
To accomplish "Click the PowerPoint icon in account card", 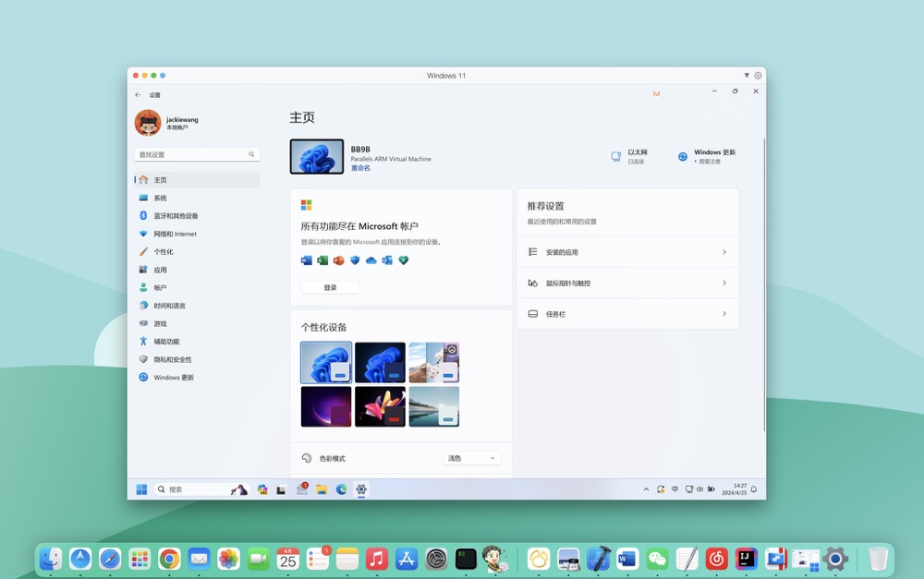I will (x=338, y=260).
